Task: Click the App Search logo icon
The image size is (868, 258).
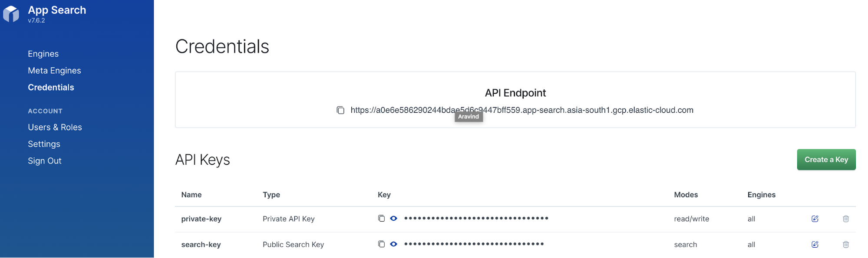Action: pos(11,14)
